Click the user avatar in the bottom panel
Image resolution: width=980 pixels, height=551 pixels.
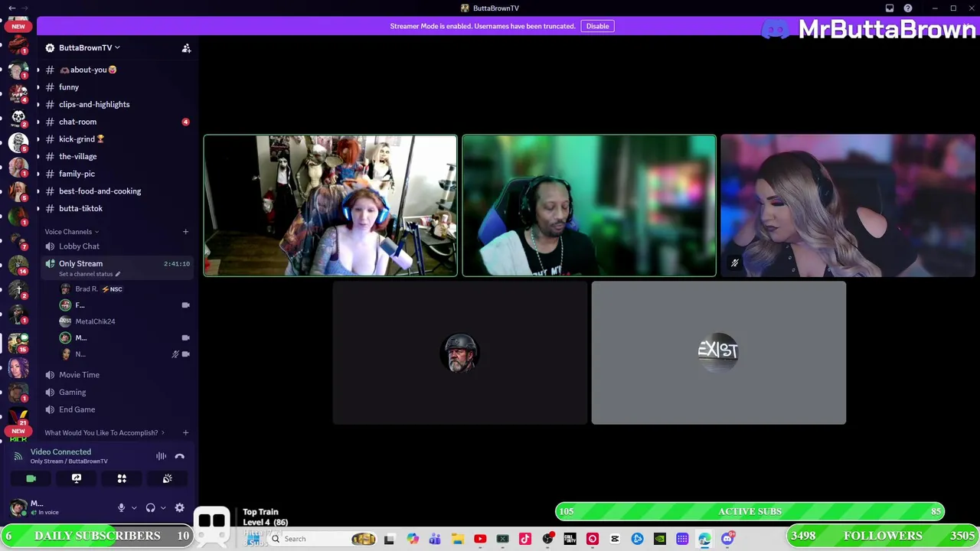(x=18, y=507)
